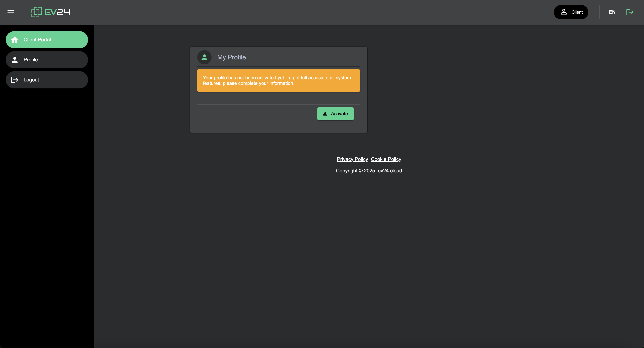Open the Profile menu item

(x=47, y=59)
